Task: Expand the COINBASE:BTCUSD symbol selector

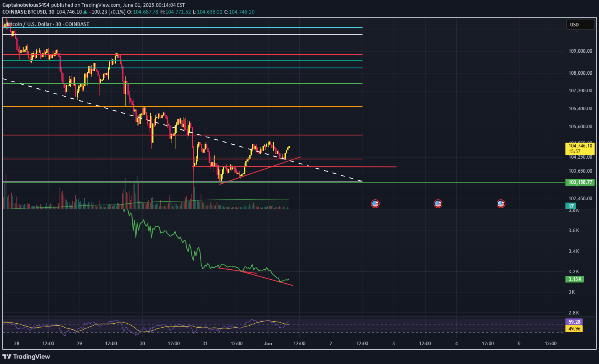Action: pos(24,12)
